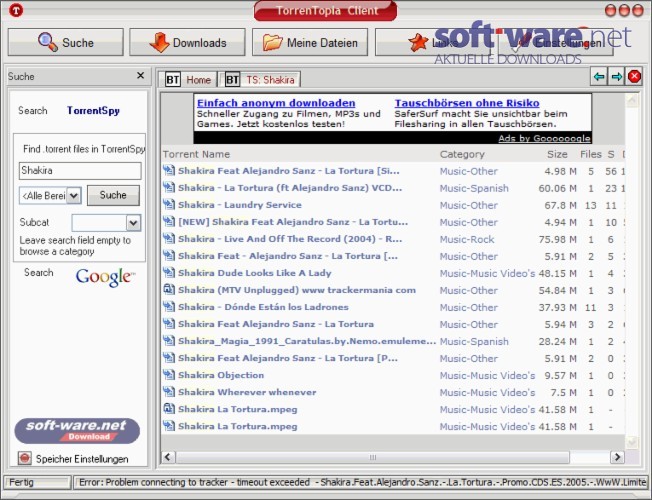Click file icon beside Shakira_Magia_1991 torrent

tap(168, 341)
